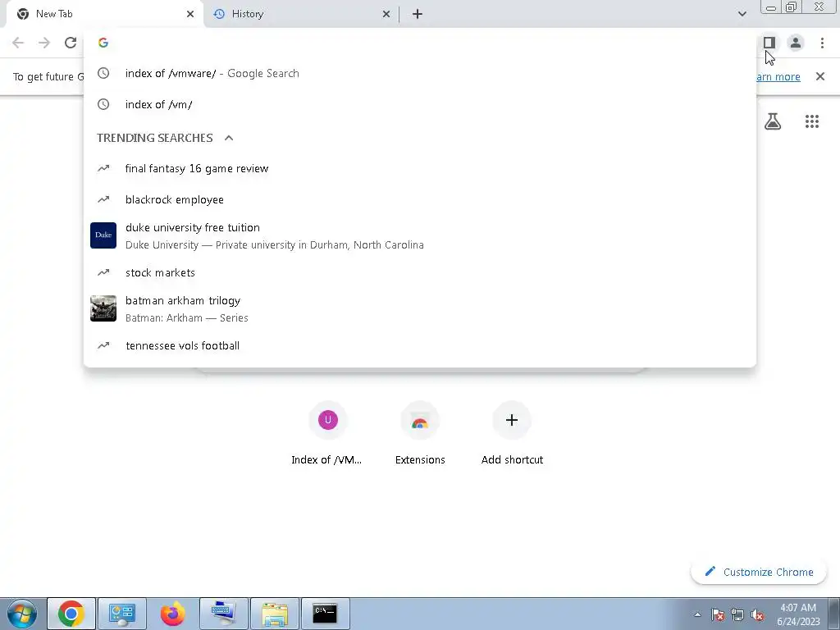The image size is (840, 630).
Task: Click the network tray icon
Action: pyautogui.click(x=737, y=615)
